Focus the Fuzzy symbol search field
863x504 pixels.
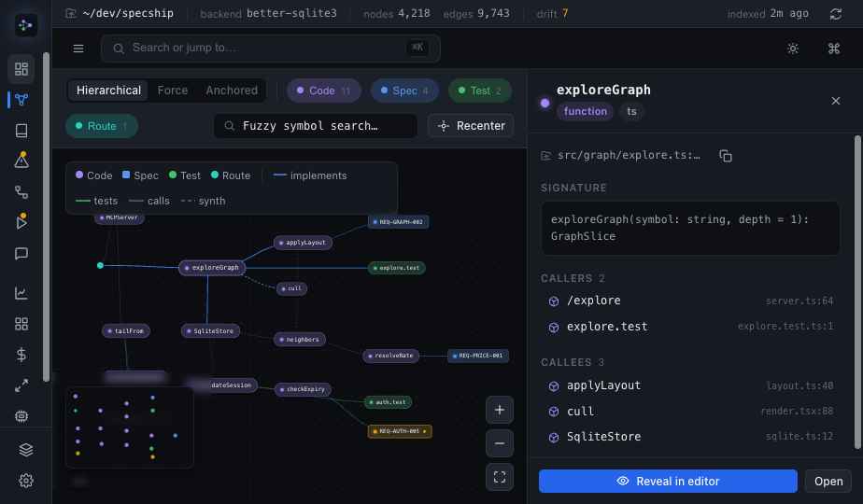tap(316, 126)
